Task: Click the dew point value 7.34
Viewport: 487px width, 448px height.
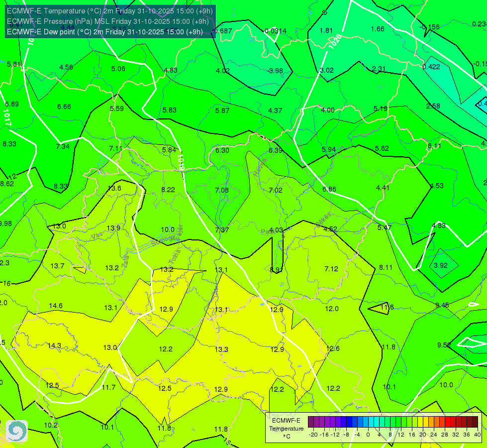Action: click(x=63, y=146)
